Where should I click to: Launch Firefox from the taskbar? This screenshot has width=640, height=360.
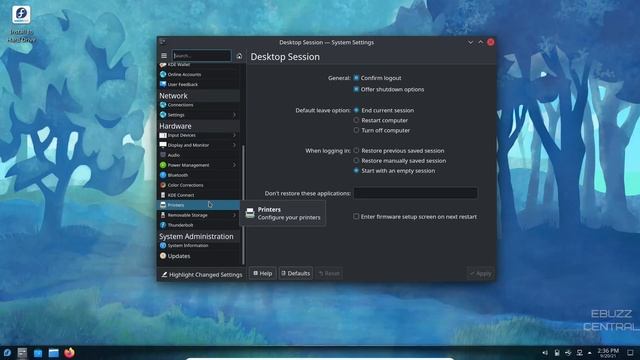tap(69, 353)
